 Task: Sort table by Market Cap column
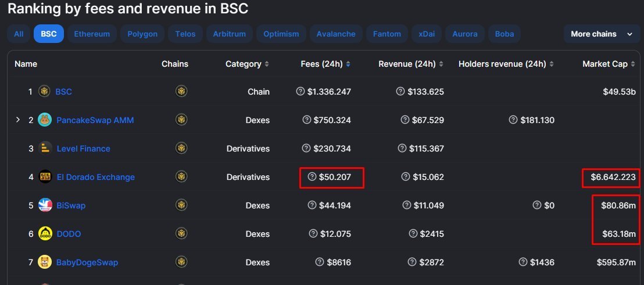609,64
